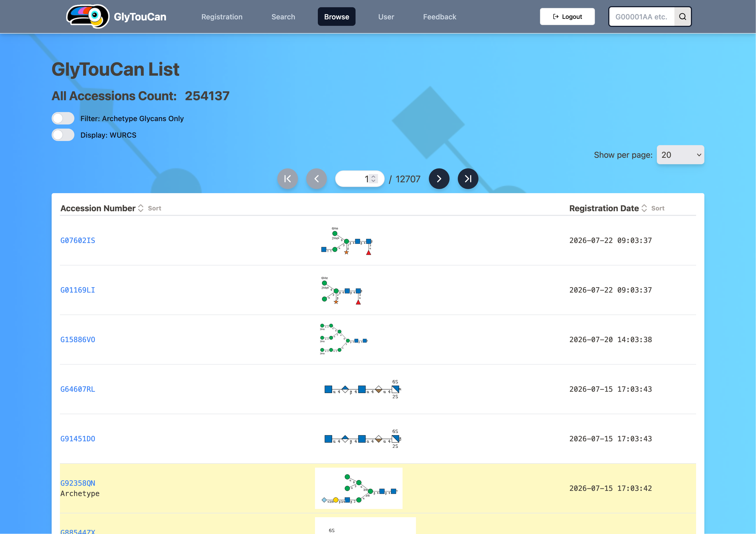Open the Registration menu
Screen dimensions: 756x534
tap(222, 17)
